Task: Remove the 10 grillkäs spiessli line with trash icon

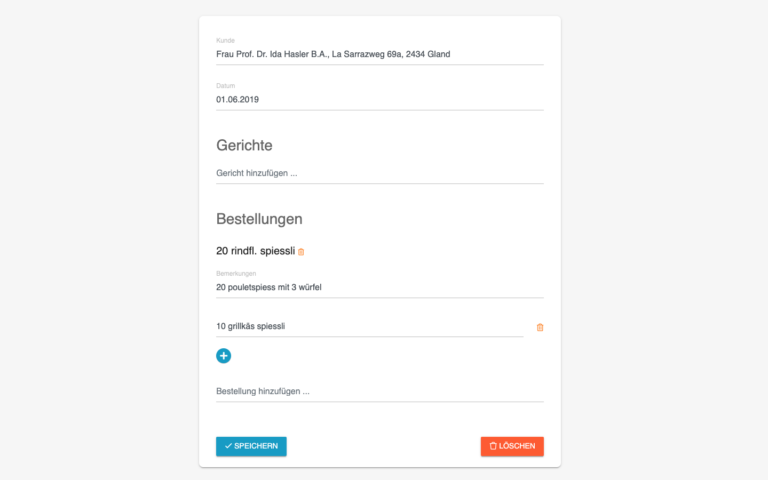Action: 540,327
